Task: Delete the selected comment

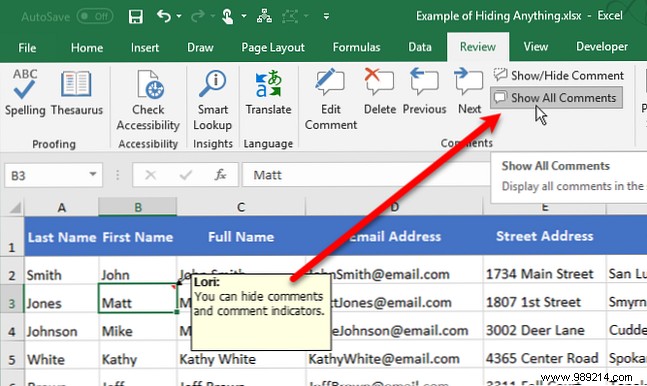Action: (x=380, y=92)
